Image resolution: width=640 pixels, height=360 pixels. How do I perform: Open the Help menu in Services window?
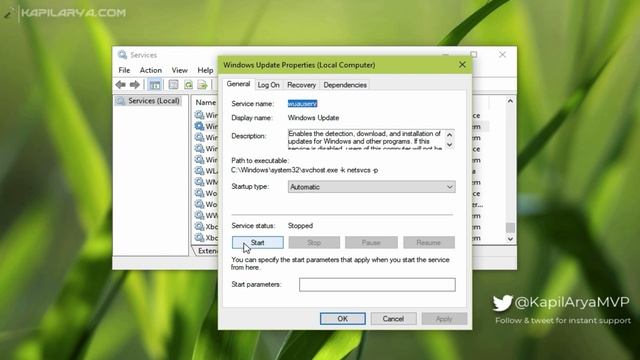[205, 70]
